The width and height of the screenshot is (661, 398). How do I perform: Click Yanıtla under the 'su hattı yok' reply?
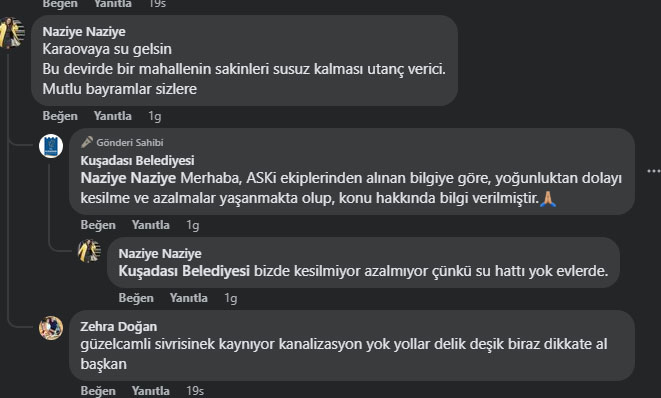188,298
